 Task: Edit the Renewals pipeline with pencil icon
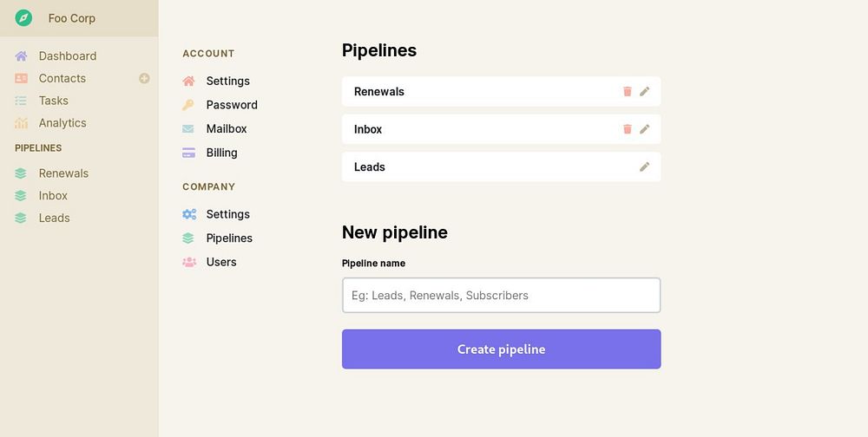pos(645,92)
